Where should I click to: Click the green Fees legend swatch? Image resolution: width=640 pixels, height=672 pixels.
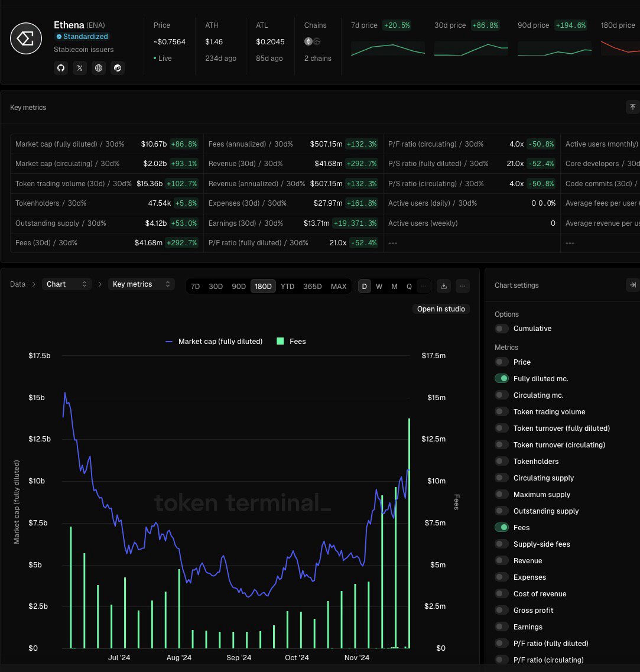279,341
